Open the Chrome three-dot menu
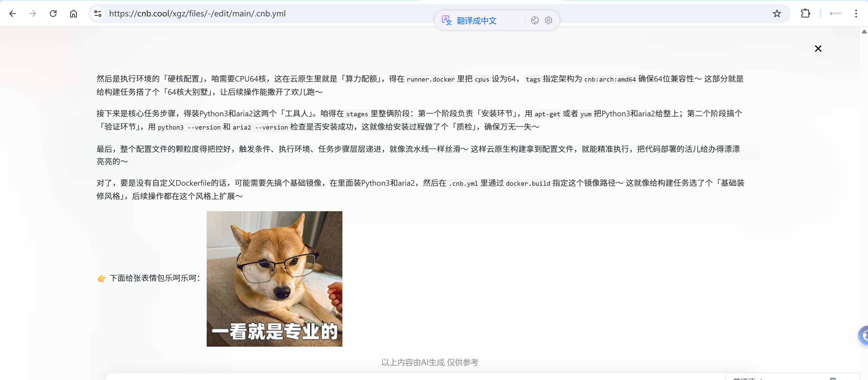This screenshot has width=868, height=380. pos(856,14)
